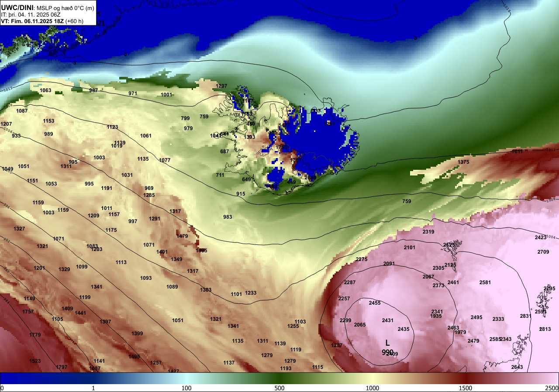Click the height value 1285
559x392 pixels.
[x=149, y=195]
